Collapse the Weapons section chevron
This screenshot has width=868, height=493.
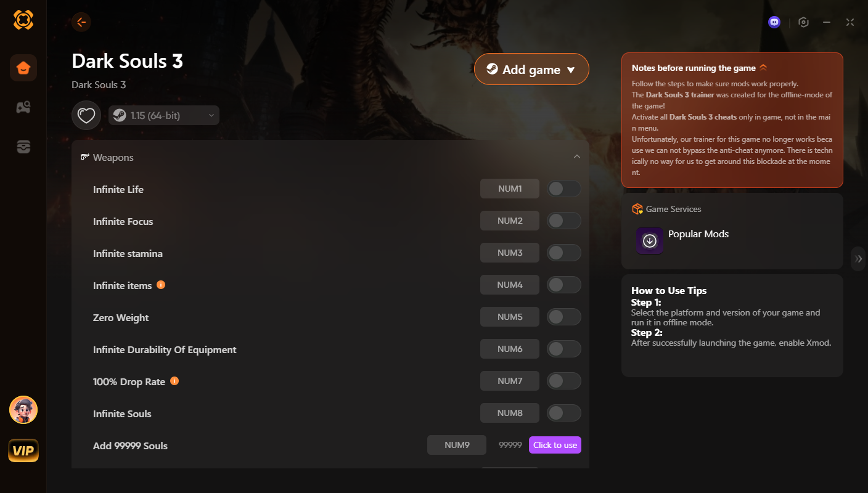point(577,157)
